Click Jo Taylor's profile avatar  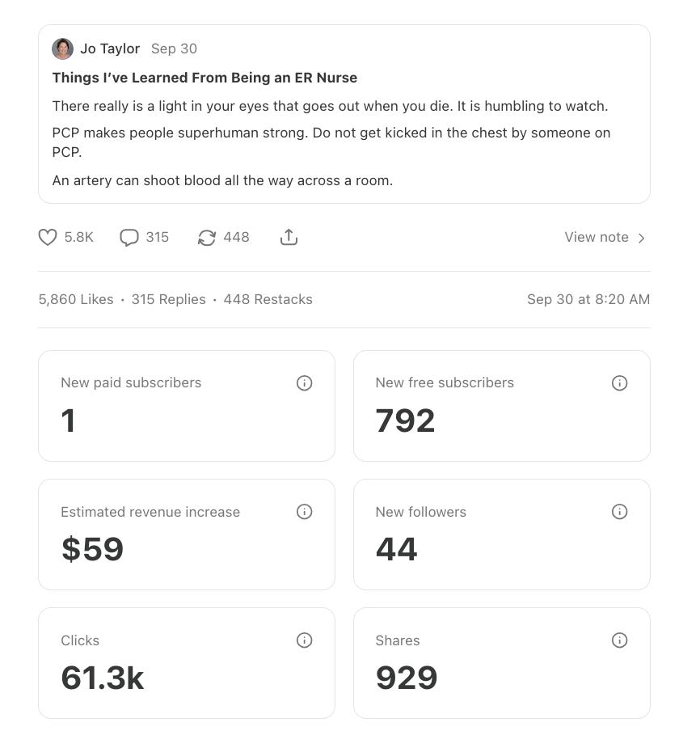62,49
